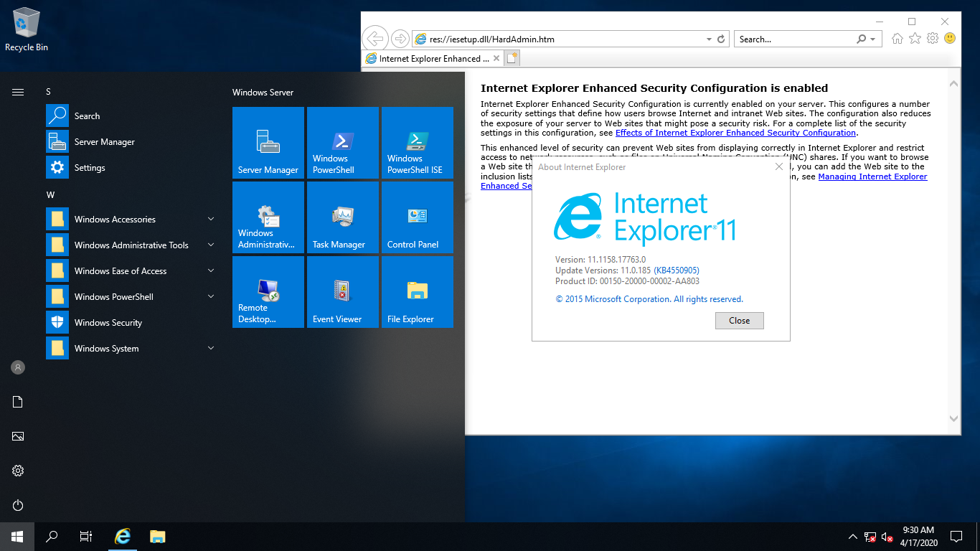The width and height of the screenshot is (980, 551).
Task: Expand the Windows System folder
Action: [133, 349]
